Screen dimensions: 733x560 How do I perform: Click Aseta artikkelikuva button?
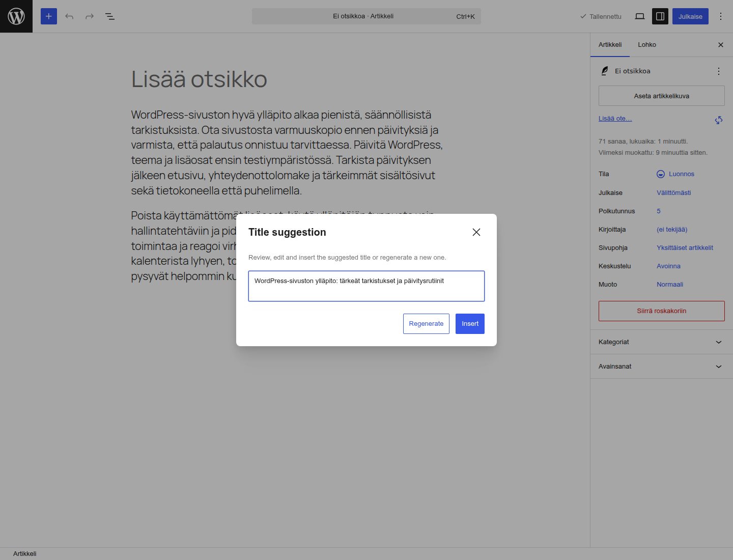tap(662, 96)
